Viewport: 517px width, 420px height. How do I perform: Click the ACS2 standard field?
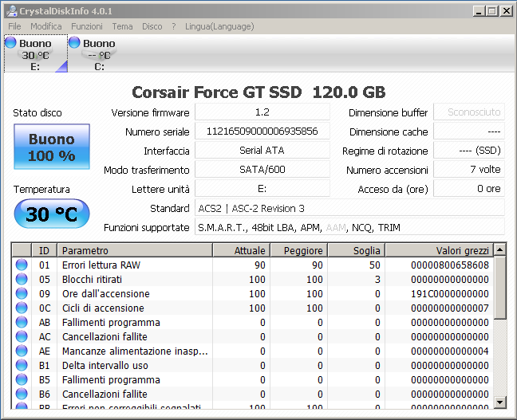349,208
